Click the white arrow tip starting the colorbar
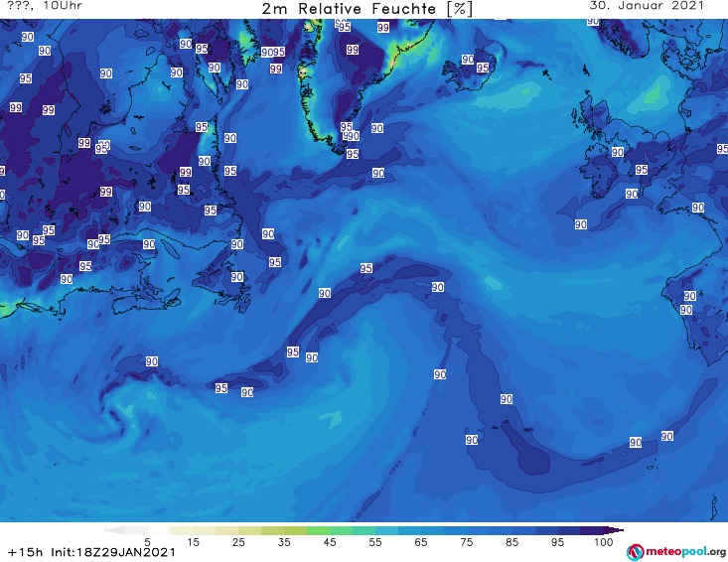The width and height of the screenshot is (728, 562). click(114, 530)
